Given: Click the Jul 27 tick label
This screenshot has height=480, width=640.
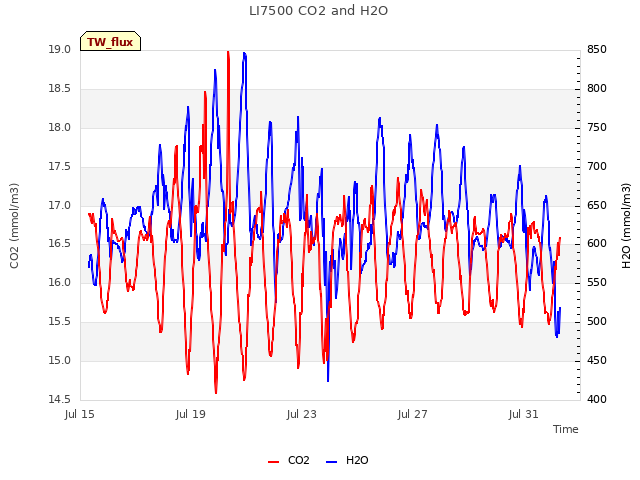Looking at the screenshot, I should [x=413, y=415].
